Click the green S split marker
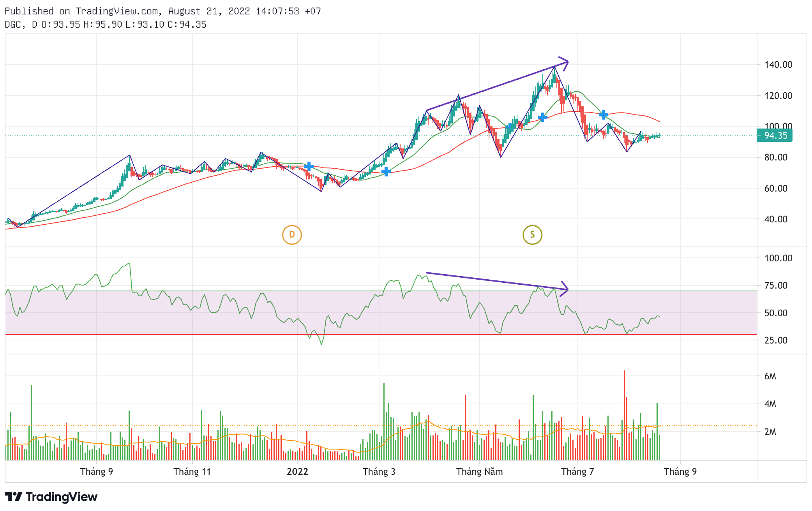The width and height of the screenshot is (812, 511). point(532,235)
